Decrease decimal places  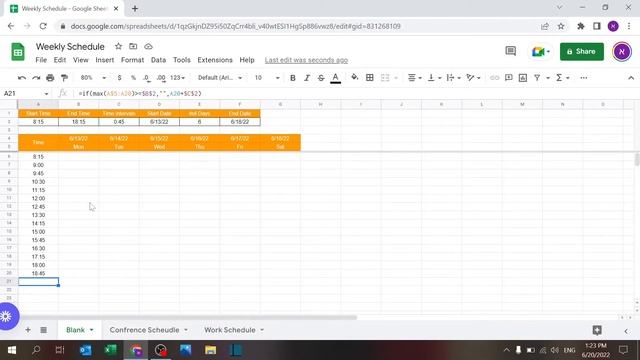[x=147, y=78]
